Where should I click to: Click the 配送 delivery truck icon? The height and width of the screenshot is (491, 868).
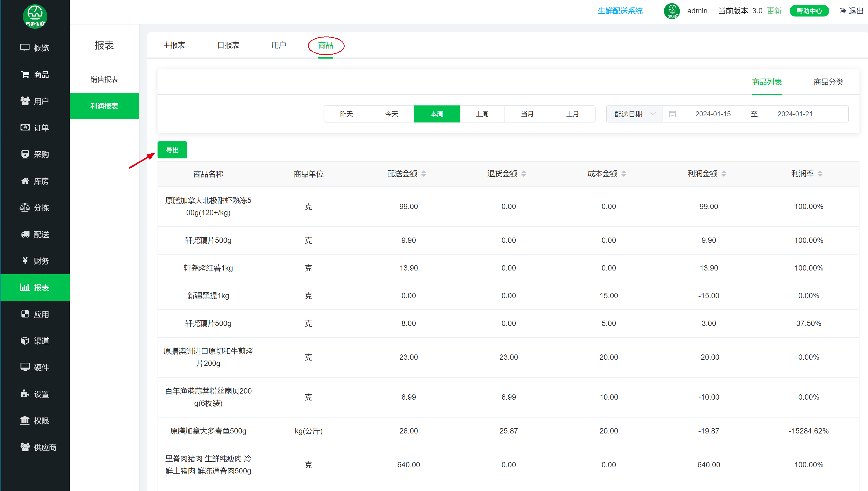coord(25,234)
